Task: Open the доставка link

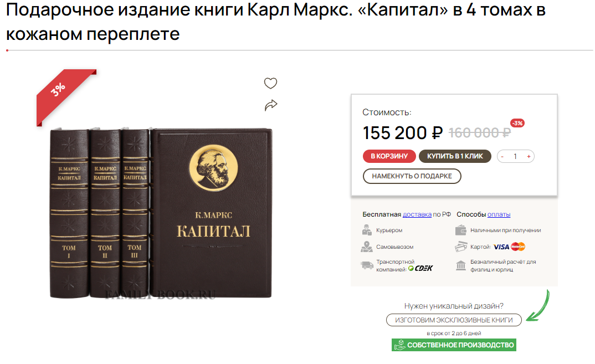Action: click(x=417, y=214)
